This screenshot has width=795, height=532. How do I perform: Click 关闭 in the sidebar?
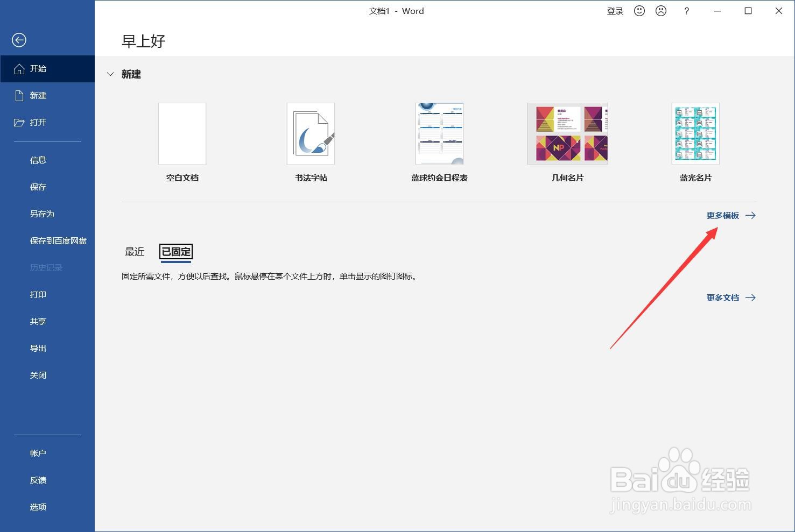[x=38, y=375]
